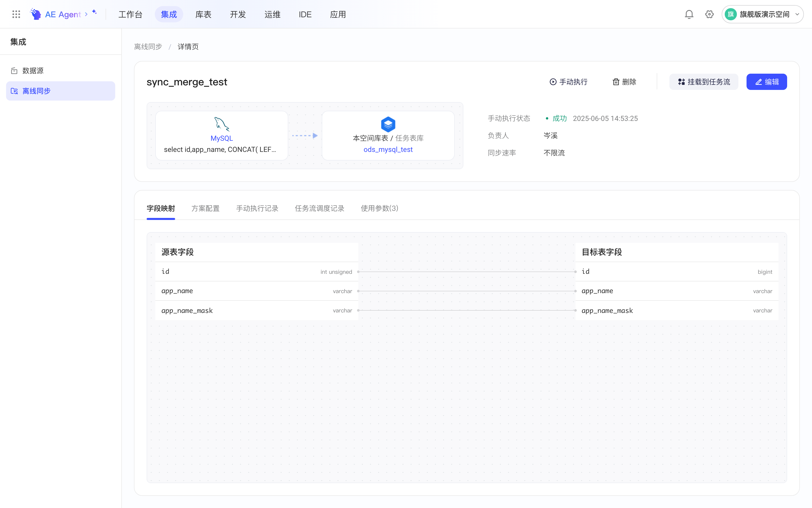This screenshot has width=812, height=508.
Task: Switch to the 使用参数(3) tab
Action: pos(380,208)
